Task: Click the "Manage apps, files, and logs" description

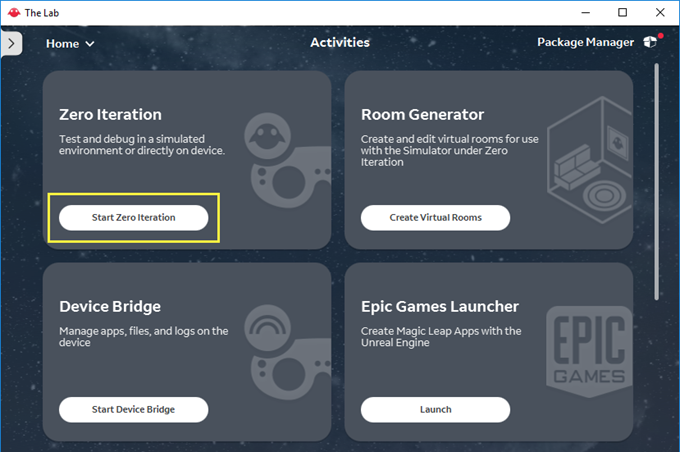Action: point(144,337)
